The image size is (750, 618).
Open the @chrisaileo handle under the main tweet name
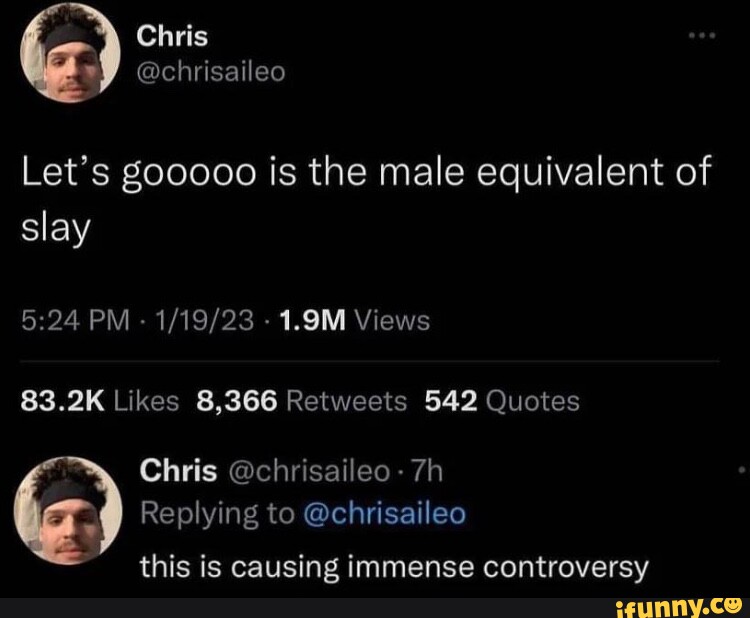coord(211,72)
